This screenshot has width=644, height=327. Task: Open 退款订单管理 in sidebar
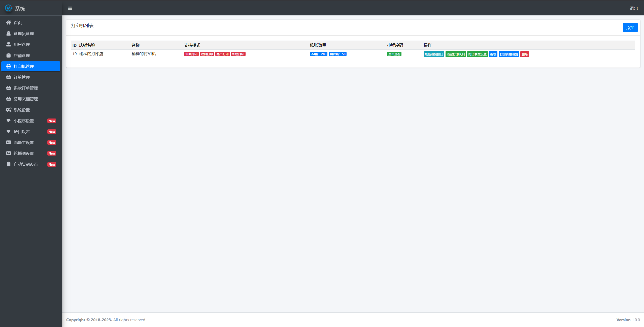click(31, 88)
